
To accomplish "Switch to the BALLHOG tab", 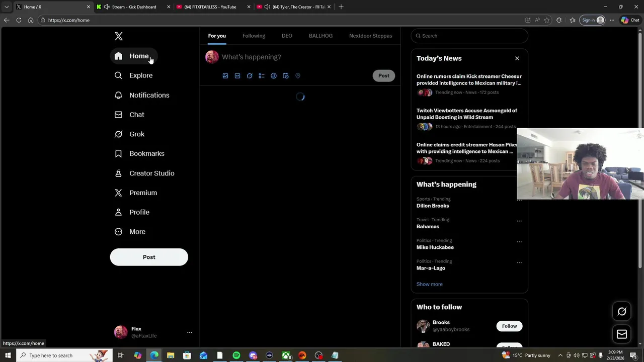I will (x=320, y=36).
